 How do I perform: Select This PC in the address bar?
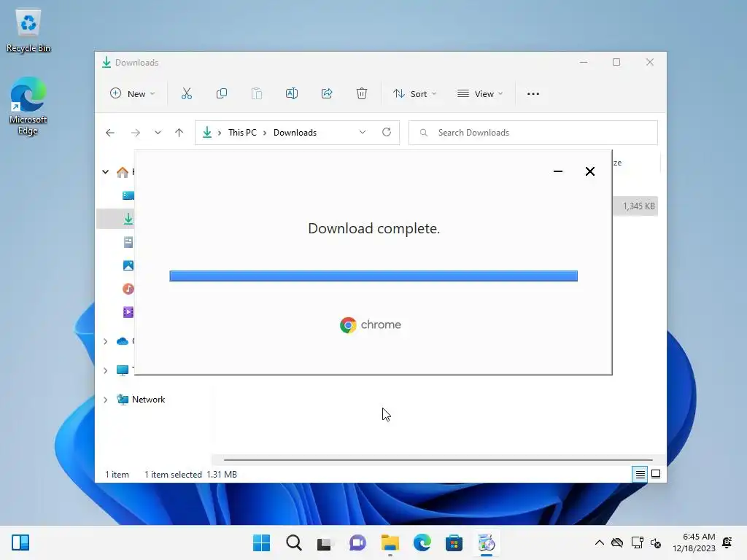click(x=242, y=133)
